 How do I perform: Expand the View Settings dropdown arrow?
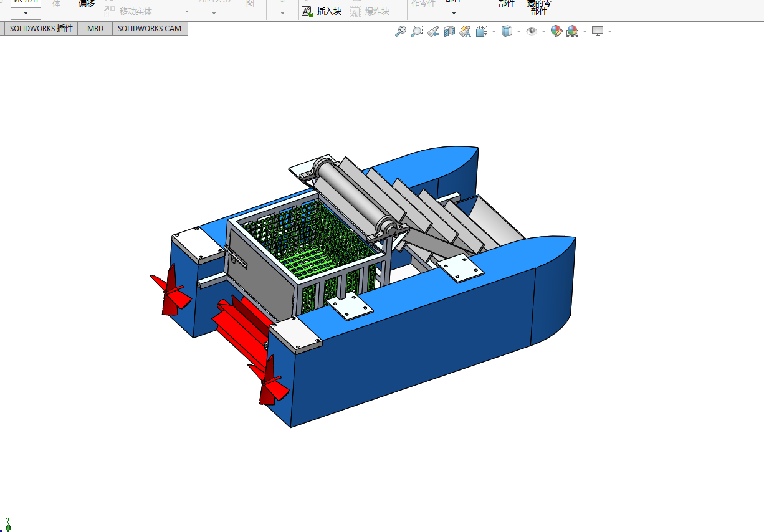pyautogui.click(x=609, y=31)
